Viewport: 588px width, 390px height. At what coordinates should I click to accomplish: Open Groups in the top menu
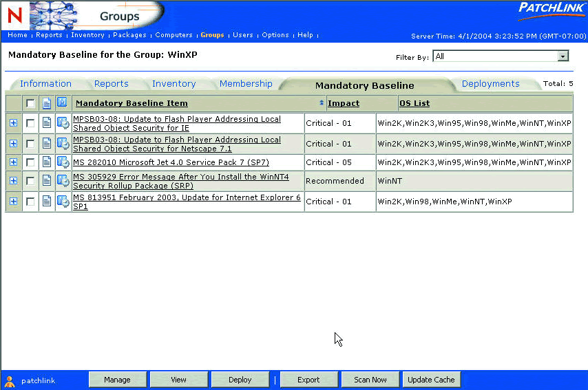pyautogui.click(x=212, y=35)
